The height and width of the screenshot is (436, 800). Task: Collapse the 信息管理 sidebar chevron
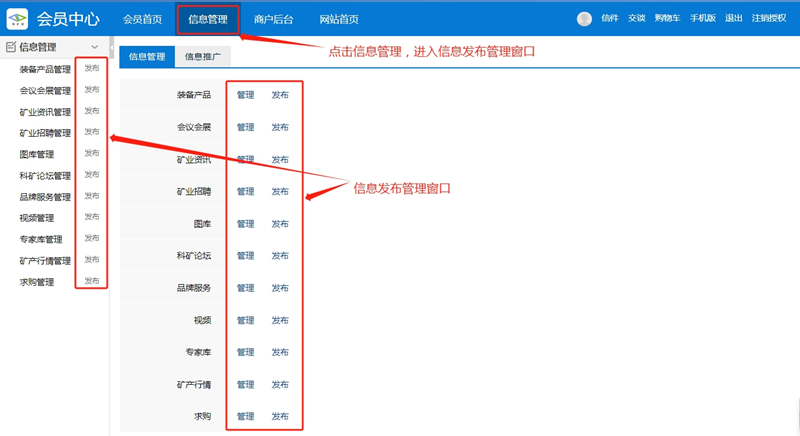(x=95, y=47)
